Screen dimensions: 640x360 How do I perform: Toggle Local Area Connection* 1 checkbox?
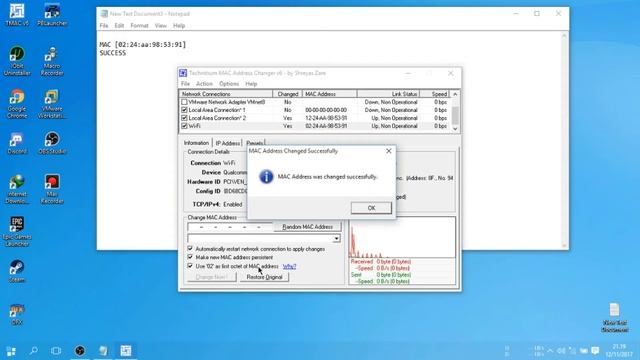[x=184, y=110]
